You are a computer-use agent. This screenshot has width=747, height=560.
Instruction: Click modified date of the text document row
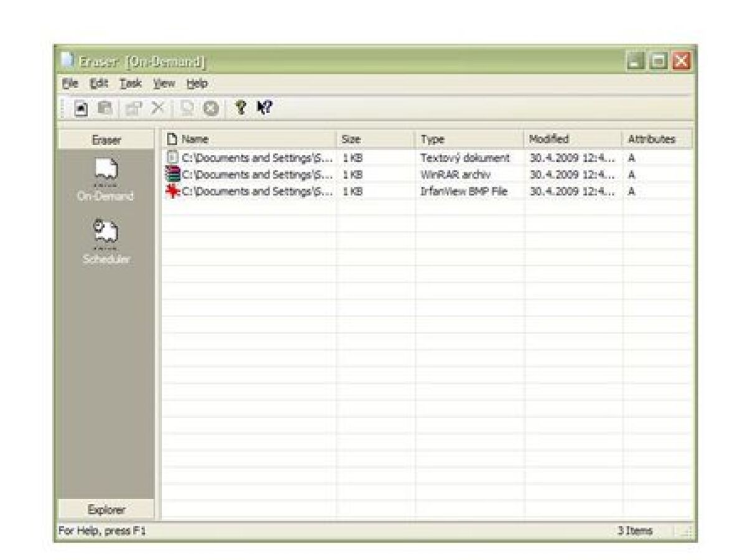point(572,158)
